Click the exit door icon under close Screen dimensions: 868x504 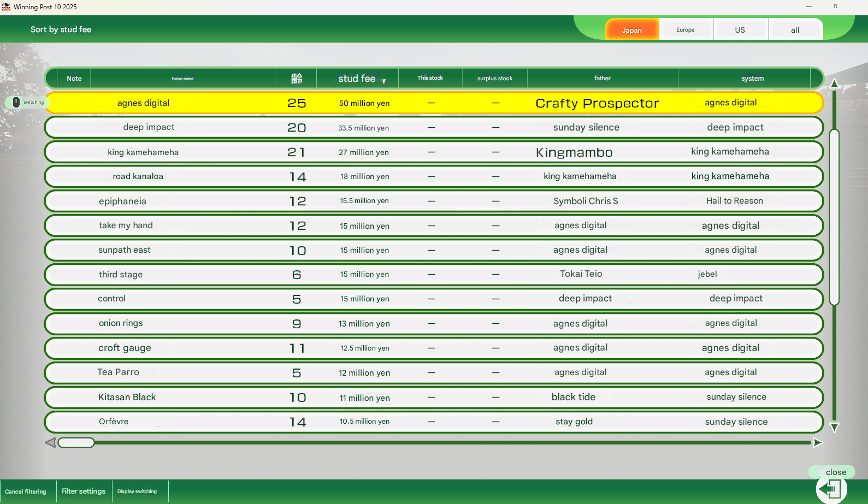coord(831,489)
